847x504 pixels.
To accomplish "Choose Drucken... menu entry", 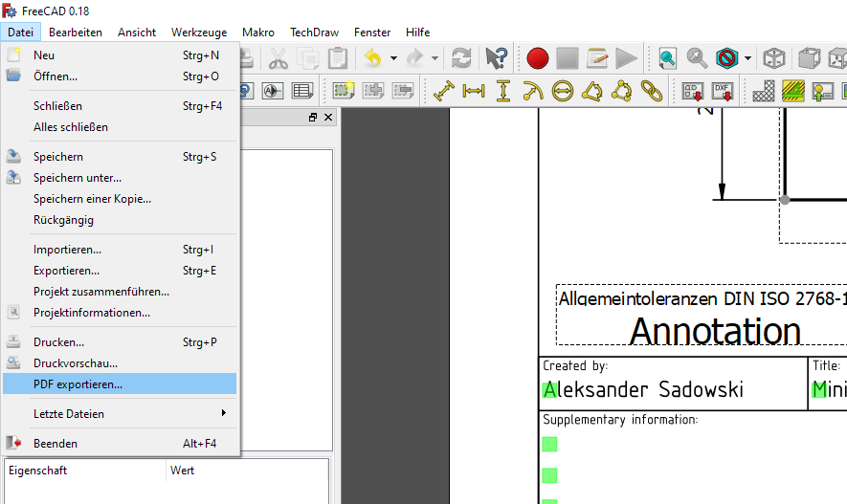I will [120, 342].
